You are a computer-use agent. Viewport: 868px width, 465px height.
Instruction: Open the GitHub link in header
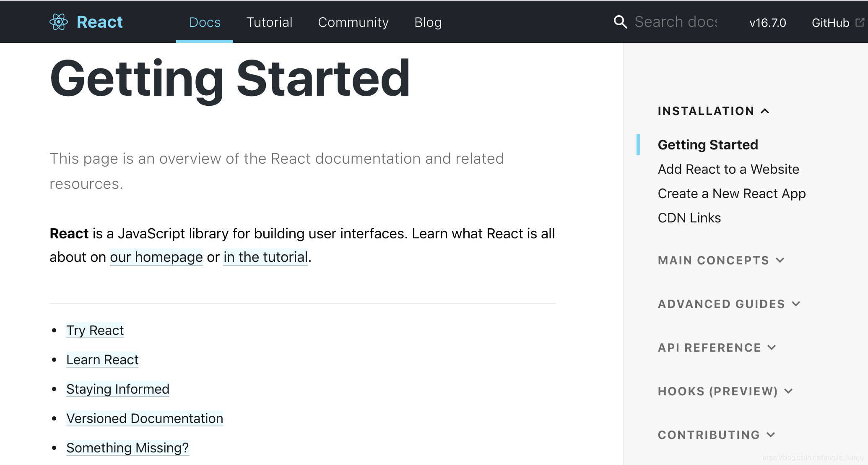831,23
